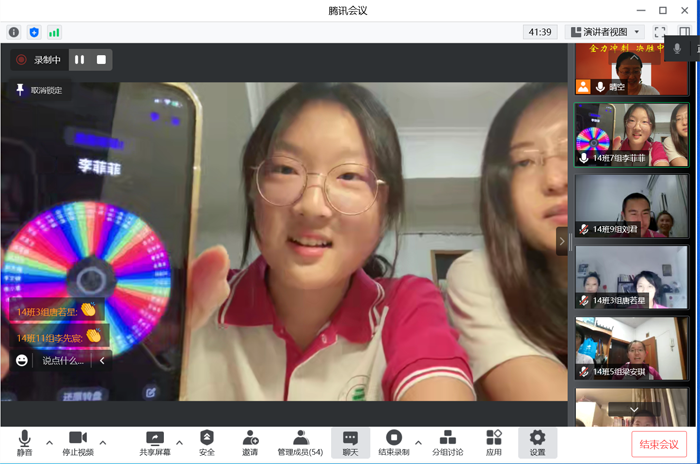The width and height of the screenshot is (700, 464).
Task: Maximize the 腾讯会议 window
Action: (x=662, y=10)
